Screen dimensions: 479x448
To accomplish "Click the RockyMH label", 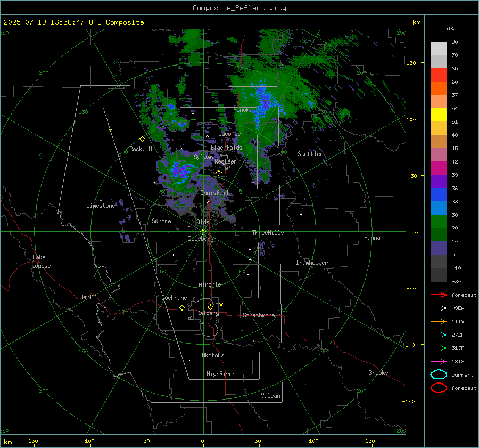I will (141, 149).
